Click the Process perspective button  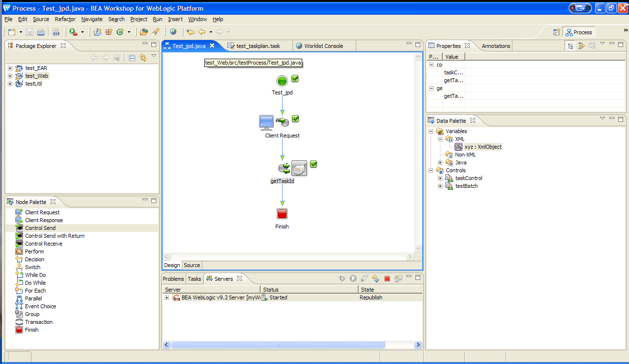point(579,32)
